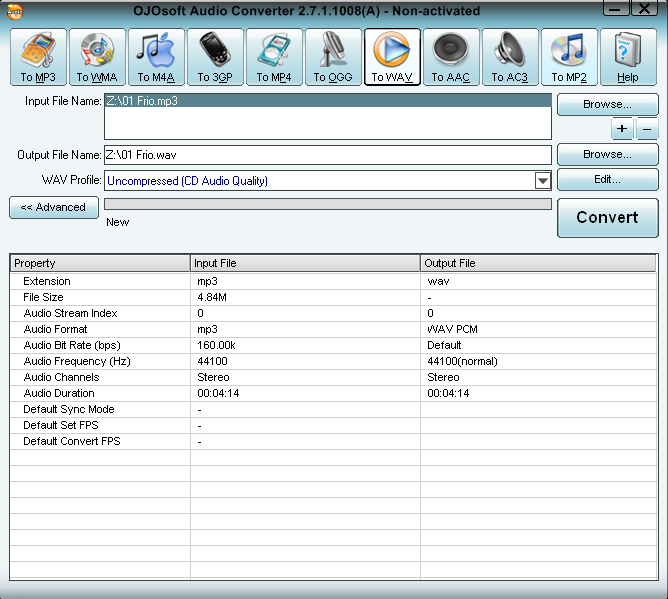This screenshot has height=599, width=668.
Task: Start conversion with the Convert button
Action: pyautogui.click(x=608, y=218)
